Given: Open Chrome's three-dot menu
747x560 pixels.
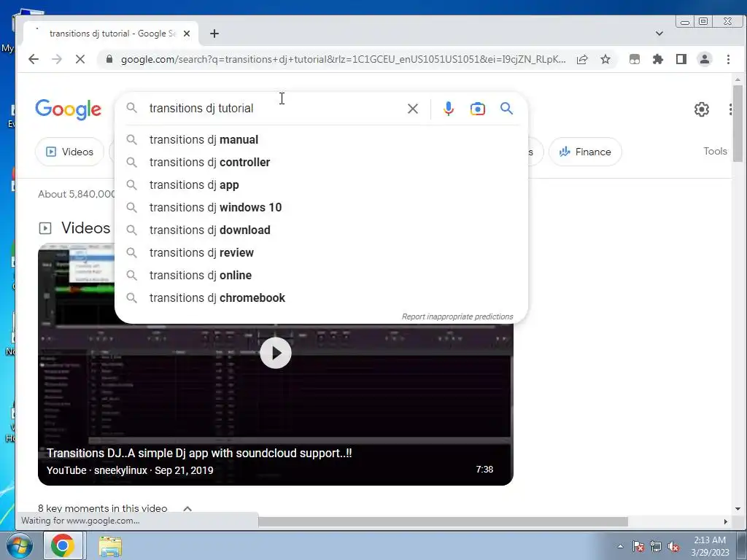Looking at the screenshot, I should [x=728, y=59].
